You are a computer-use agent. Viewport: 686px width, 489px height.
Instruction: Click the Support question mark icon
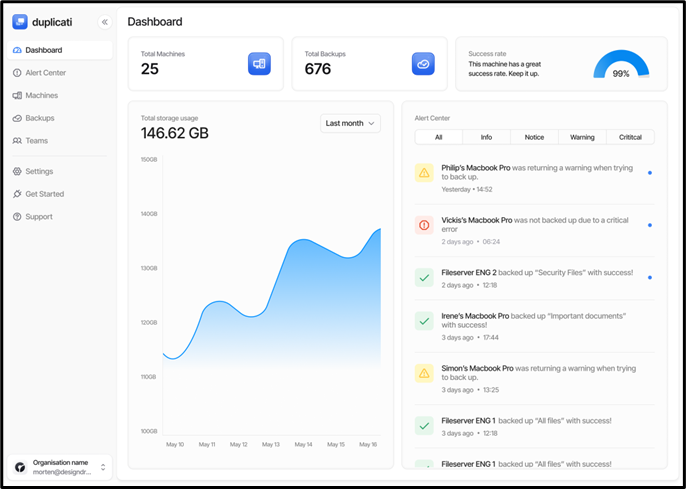pyautogui.click(x=17, y=217)
